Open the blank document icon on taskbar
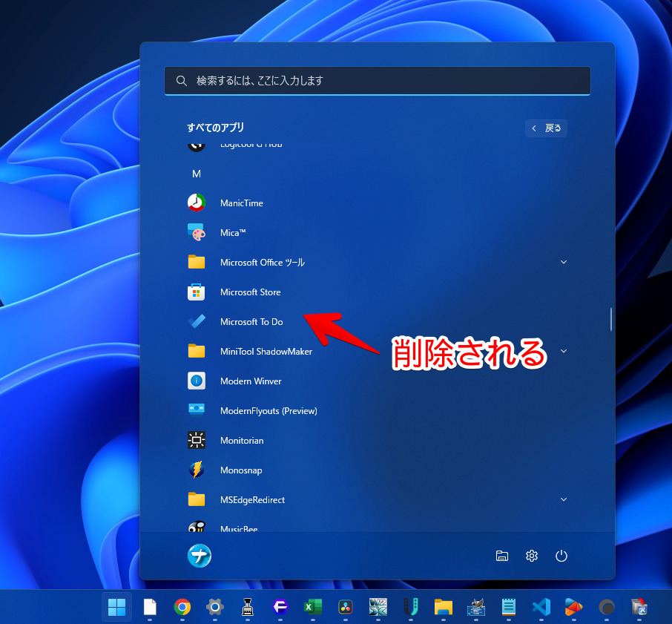 tap(150, 607)
